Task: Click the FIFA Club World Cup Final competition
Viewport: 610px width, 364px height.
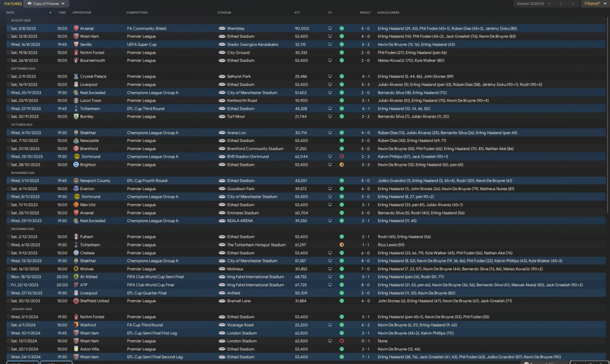Action: (152, 285)
